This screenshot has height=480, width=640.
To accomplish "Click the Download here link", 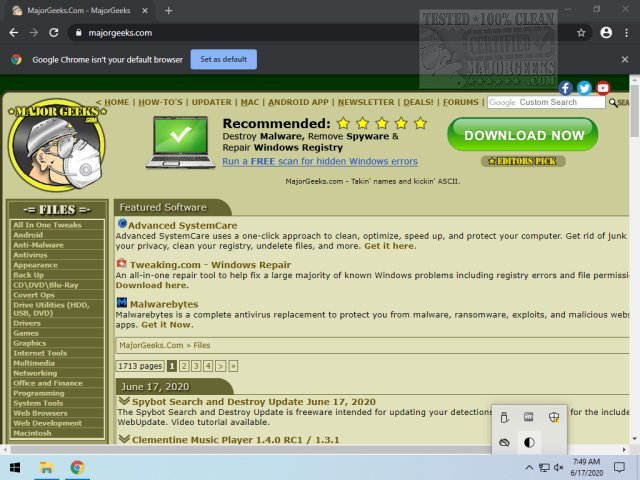I will click(x=151, y=285).
